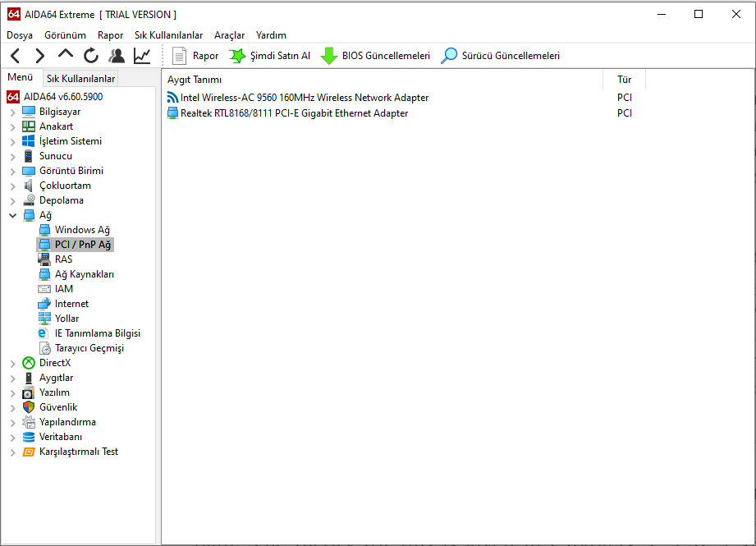
Task: Click the BIOS Güncellemeleri button label
Action: [386, 56]
